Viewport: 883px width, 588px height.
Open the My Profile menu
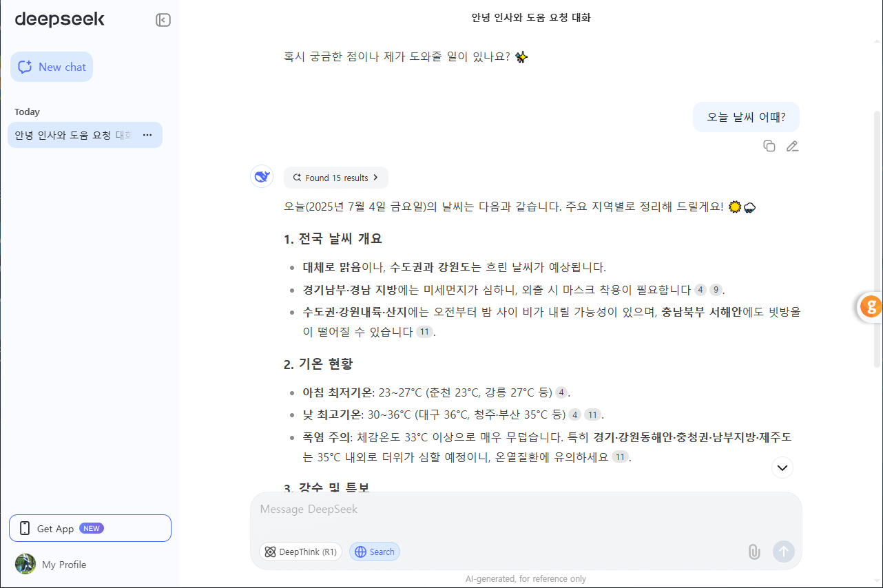63,564
